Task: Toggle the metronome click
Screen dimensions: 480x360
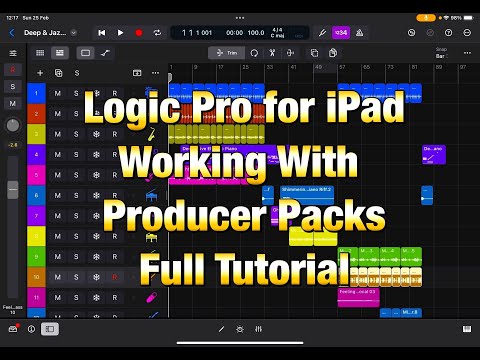Action: point(359,33)
